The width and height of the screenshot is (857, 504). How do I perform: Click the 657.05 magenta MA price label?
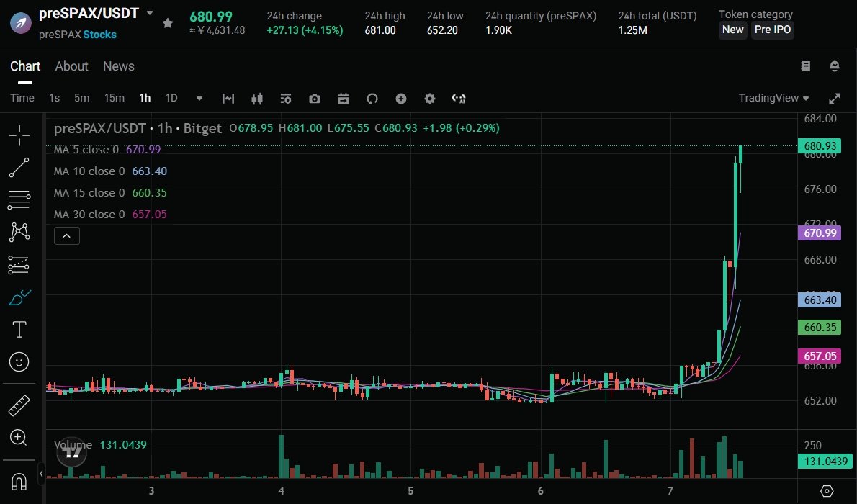click(820, 356)
